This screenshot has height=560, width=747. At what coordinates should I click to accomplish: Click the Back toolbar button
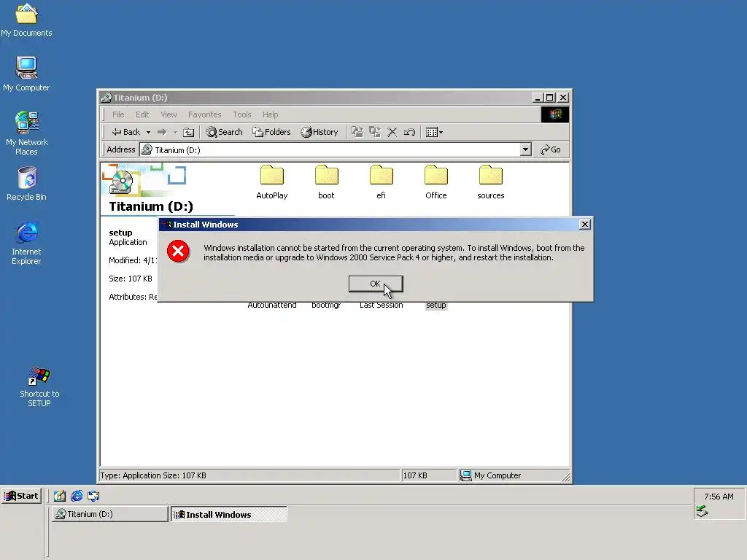(x=125, y=132)
